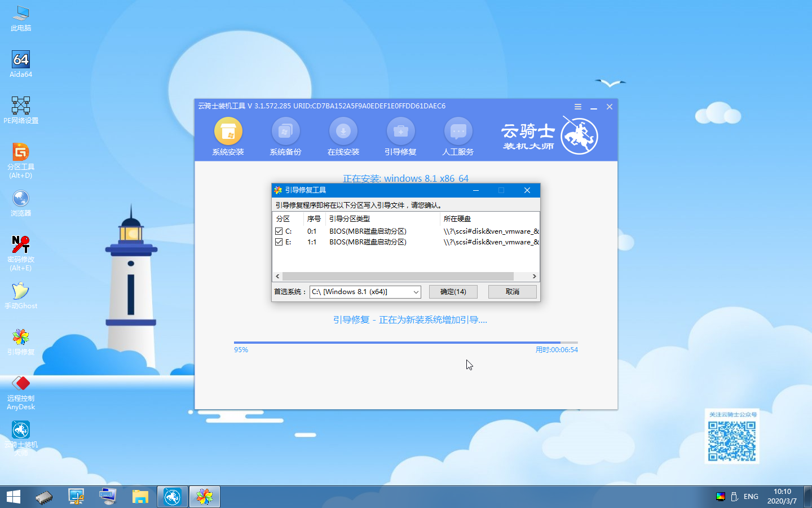Click the 1:1 cell in E: row
The height and width of the screenshot is (508, 812).
(312, 242)
